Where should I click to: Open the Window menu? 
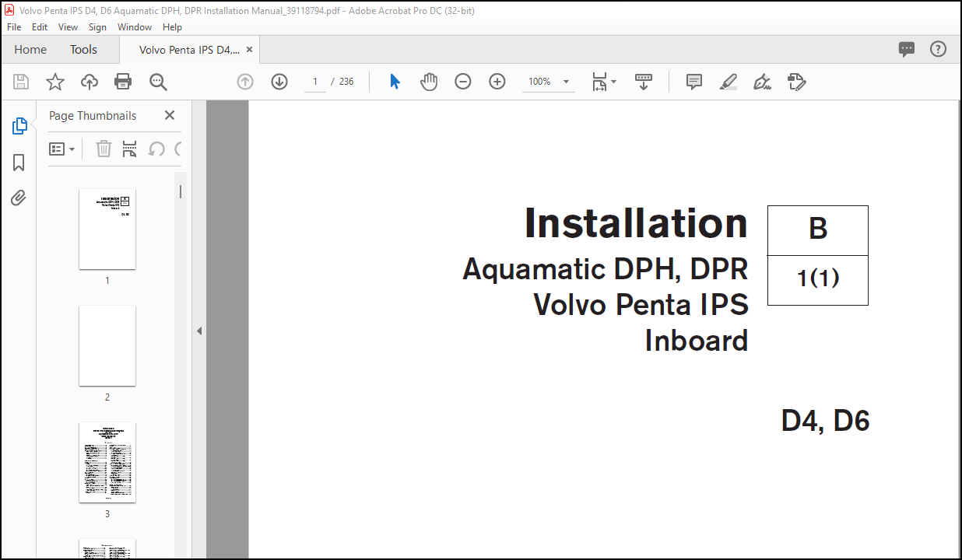135,26
